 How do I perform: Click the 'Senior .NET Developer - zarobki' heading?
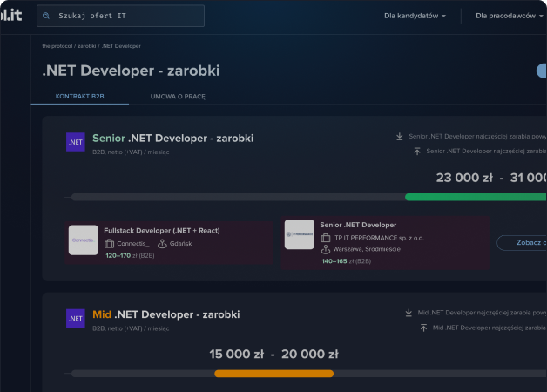click(x=173, y=139)
